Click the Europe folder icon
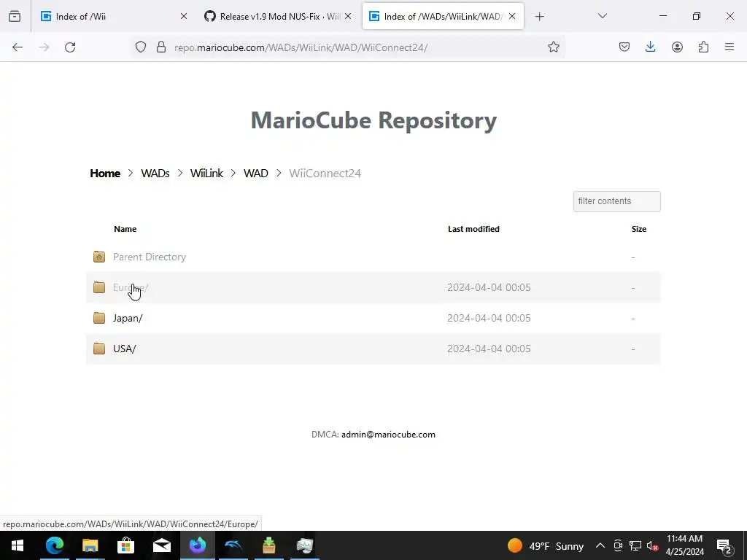747x560 pixels. (99, 287)
